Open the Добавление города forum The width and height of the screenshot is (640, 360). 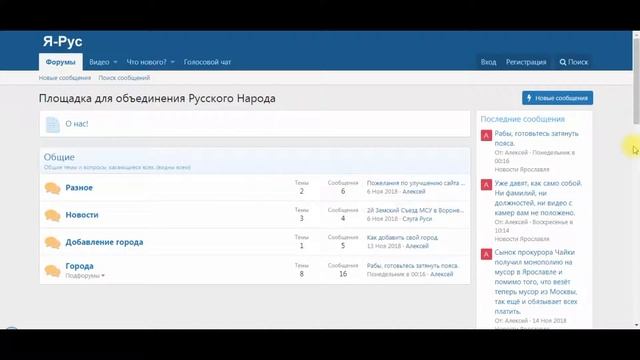click(x=104, y=242)
